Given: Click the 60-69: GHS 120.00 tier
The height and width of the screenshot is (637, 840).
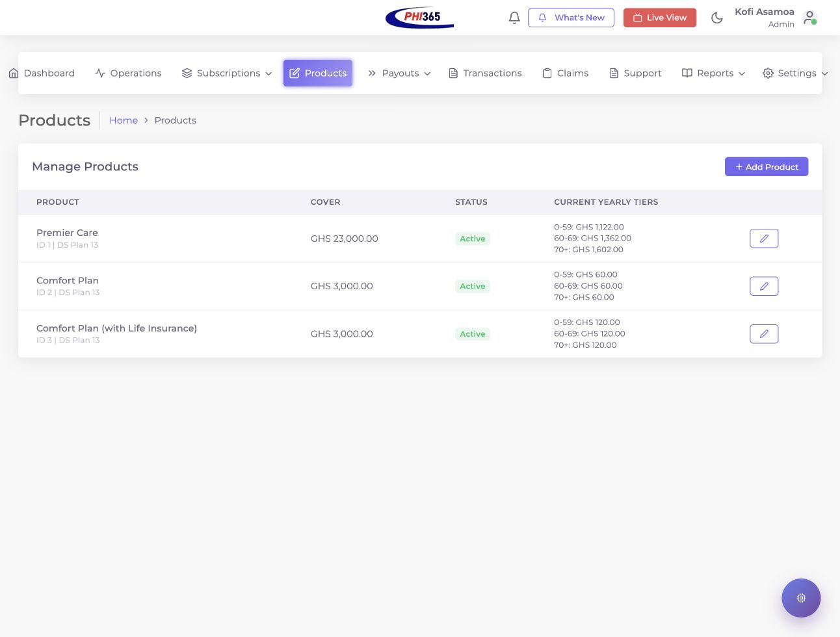Looking at the screenshot, I should click(590, 333).
